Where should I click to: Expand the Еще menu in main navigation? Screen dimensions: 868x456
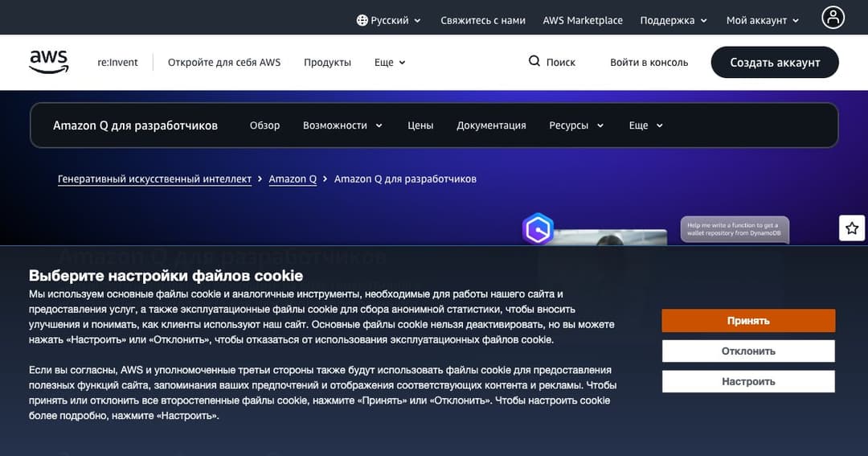[390, 63]
